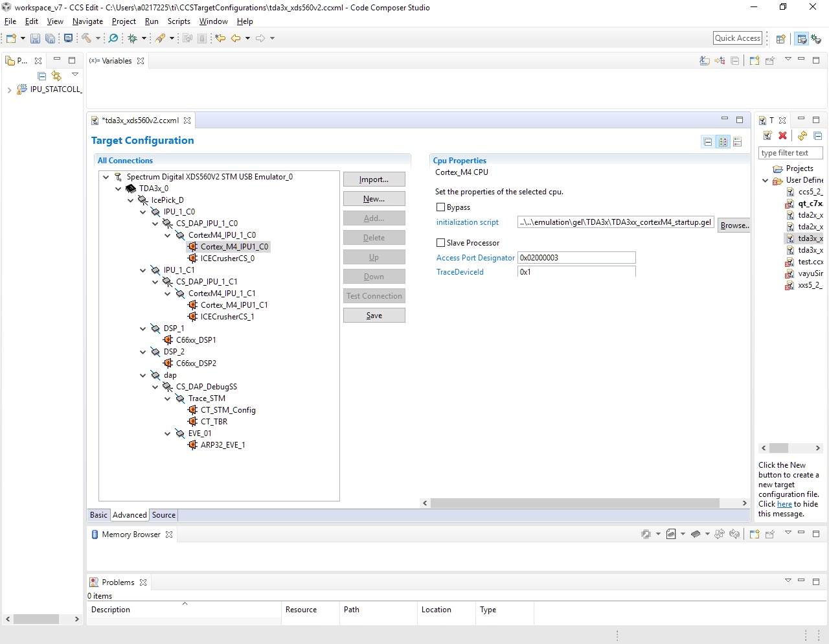The image size is (829, 644).
Task: Click the black memory chip icon in Memory Browser
Action: click(x=696, y=535)
